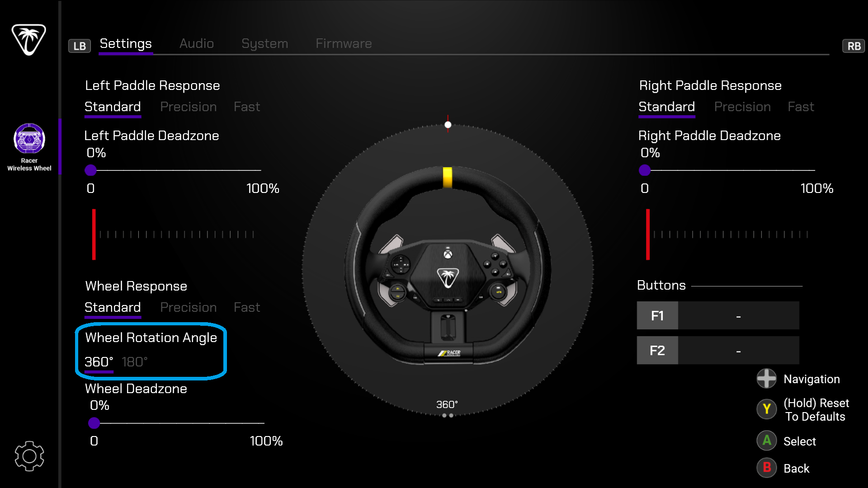Click the Select hint label

799,441
